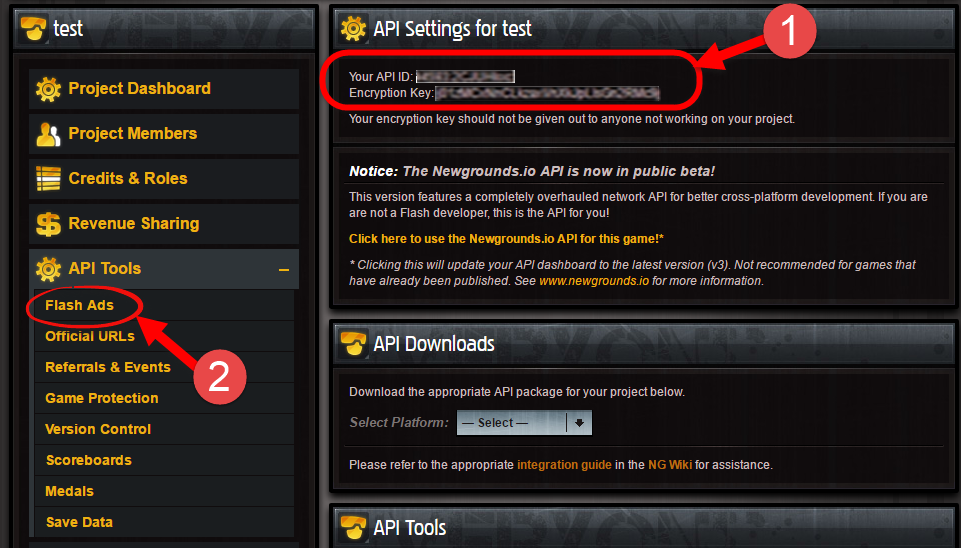961x548 pixels.
Task: Open the Select Platform dropdown
Action: (524, 423)
